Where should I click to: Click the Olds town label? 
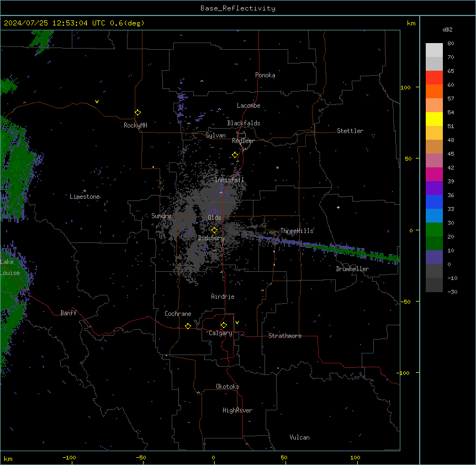coord(214,218)
